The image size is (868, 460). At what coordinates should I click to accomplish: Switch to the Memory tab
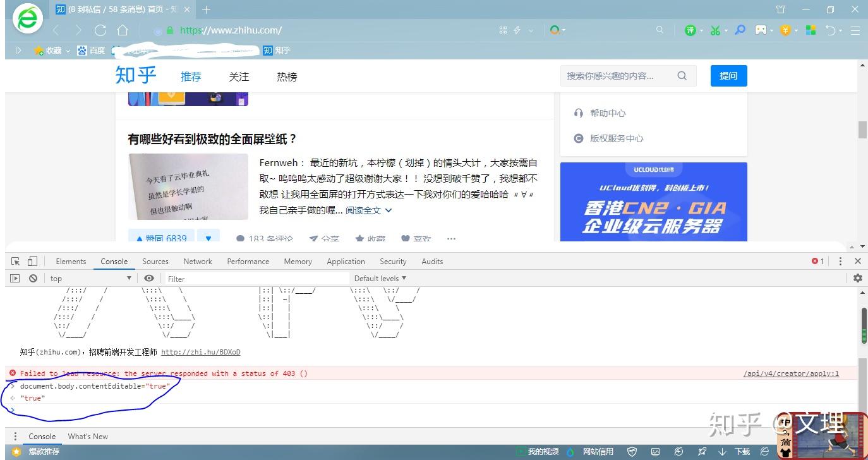pyautogui.click(x=298, y=261)
